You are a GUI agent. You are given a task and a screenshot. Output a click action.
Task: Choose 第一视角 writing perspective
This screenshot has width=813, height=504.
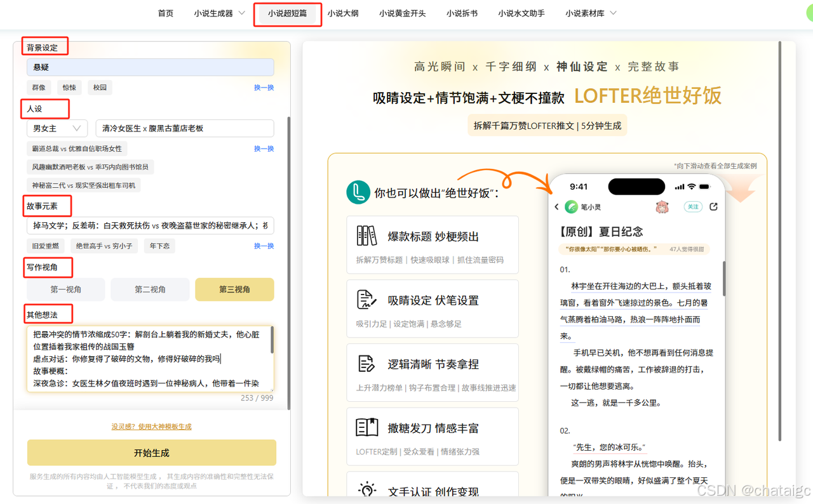pos(66,289)
